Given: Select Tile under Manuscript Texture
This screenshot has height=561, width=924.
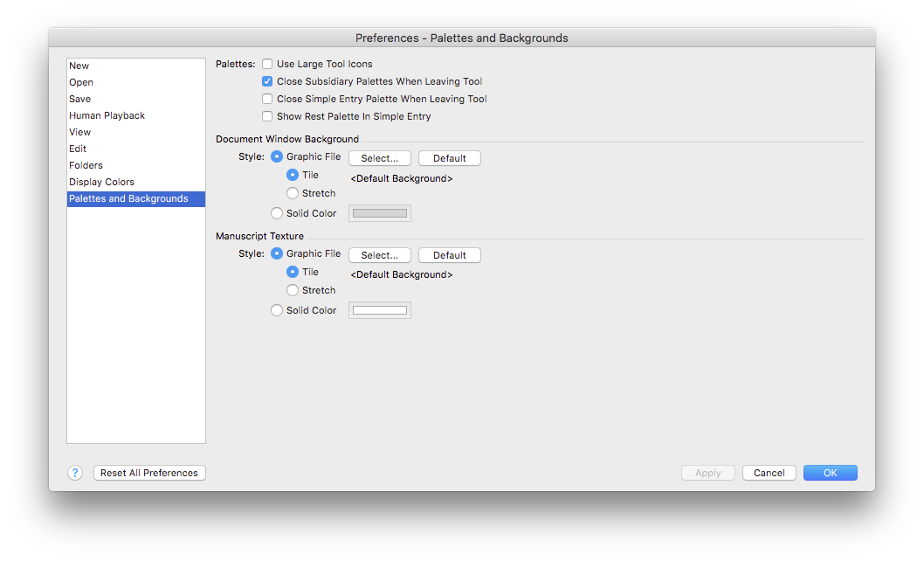Looking at the screenshot, I should point(293,272).
